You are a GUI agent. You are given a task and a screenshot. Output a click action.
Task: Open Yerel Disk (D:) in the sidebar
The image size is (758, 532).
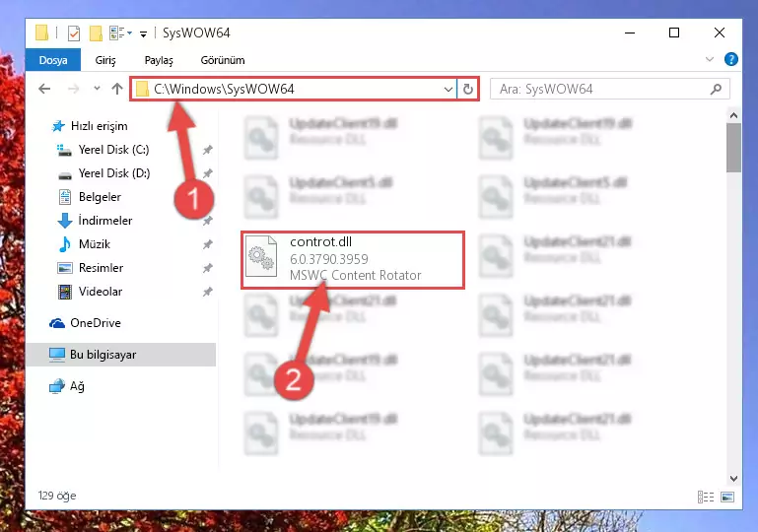pyautogui.click(x=114, y=173)
